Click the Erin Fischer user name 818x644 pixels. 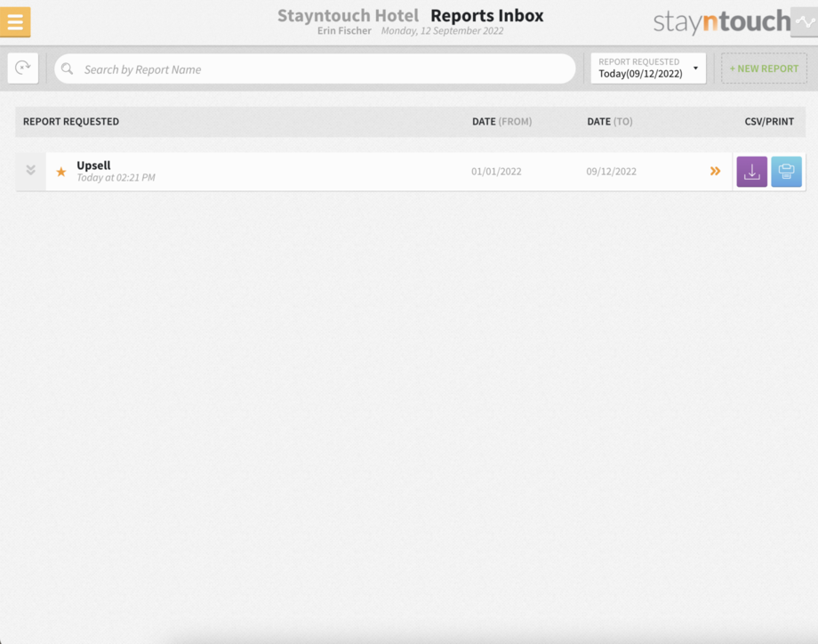coord(344,31)
